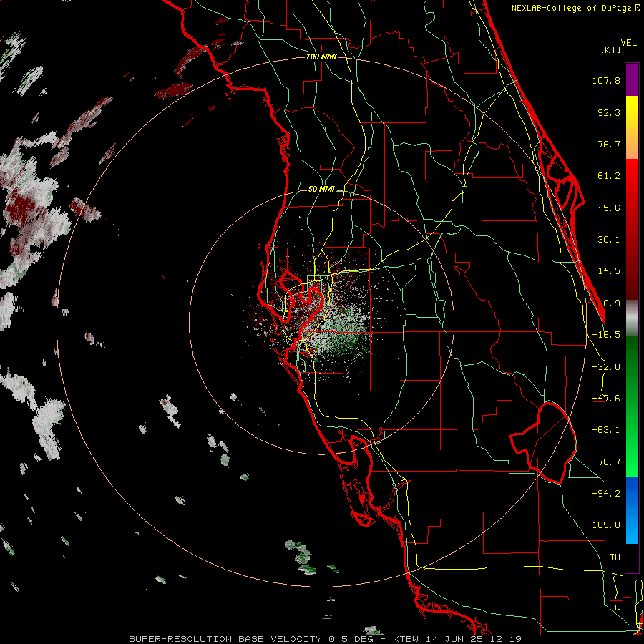Click the Super-Resolution Base Velocity caption
Image resolution: width=644 pixels, height=644 pixels.
pyautogui.click(x=326, y=639)
